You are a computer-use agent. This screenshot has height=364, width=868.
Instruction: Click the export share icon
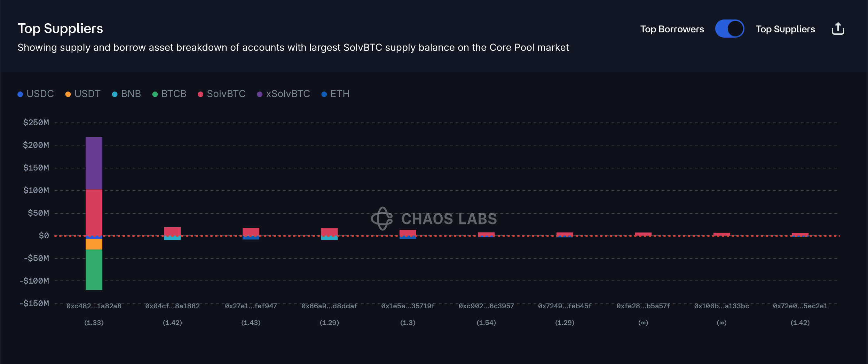838,29
